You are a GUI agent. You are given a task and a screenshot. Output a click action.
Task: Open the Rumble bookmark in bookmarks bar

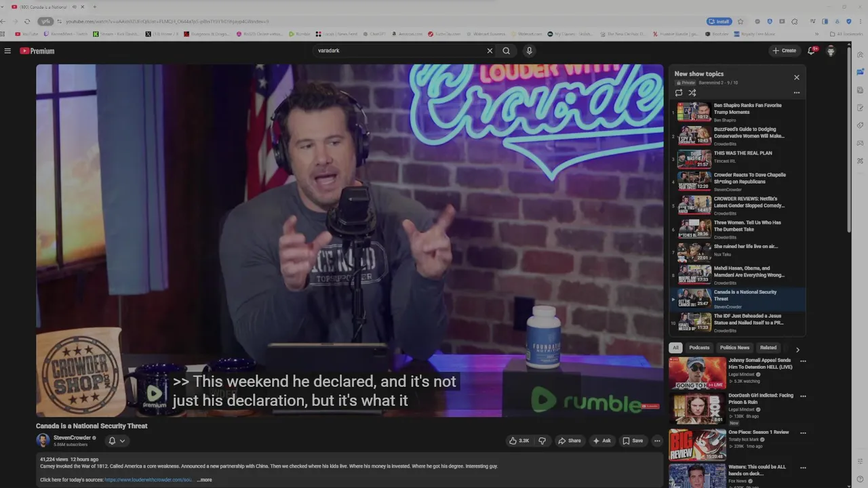300,34
